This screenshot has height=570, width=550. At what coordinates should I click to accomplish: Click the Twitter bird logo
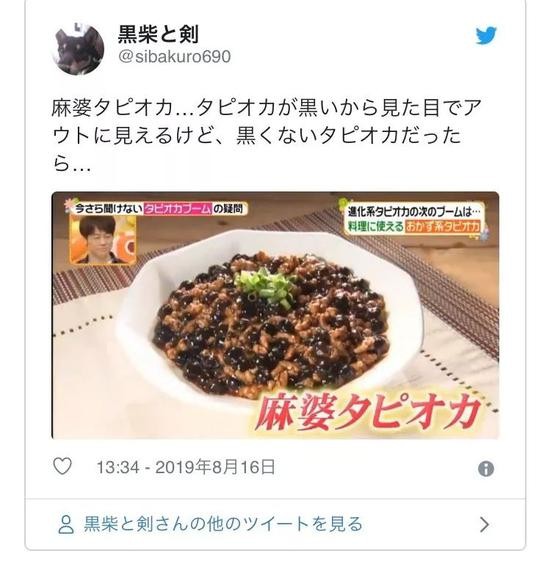point(486,35)
